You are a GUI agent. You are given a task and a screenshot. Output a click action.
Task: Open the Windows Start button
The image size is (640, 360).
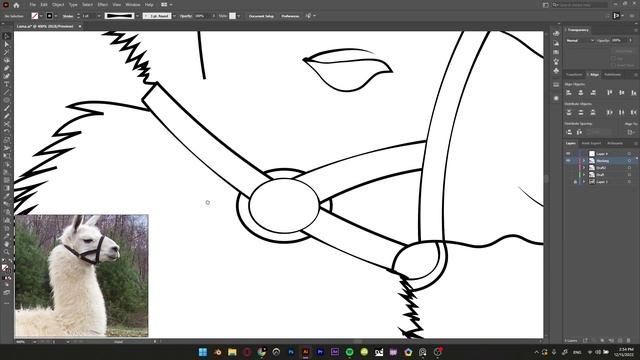tap(202, 352)
